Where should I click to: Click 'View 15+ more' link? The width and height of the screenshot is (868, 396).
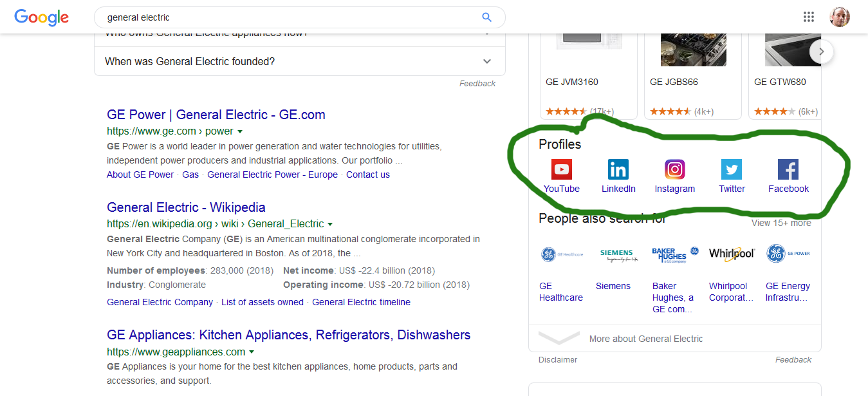[x=780, y=223]
